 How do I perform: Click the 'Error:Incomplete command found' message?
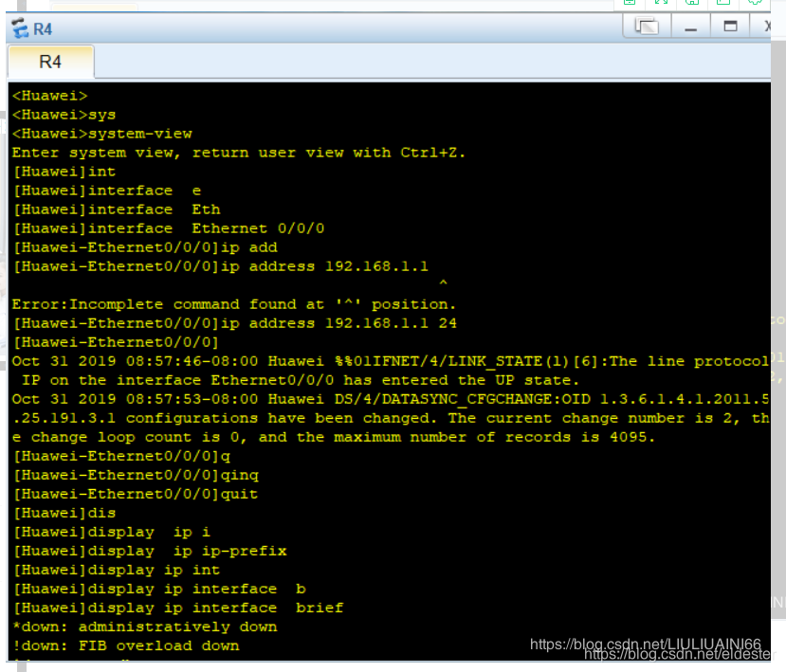(x=233, y=304)
